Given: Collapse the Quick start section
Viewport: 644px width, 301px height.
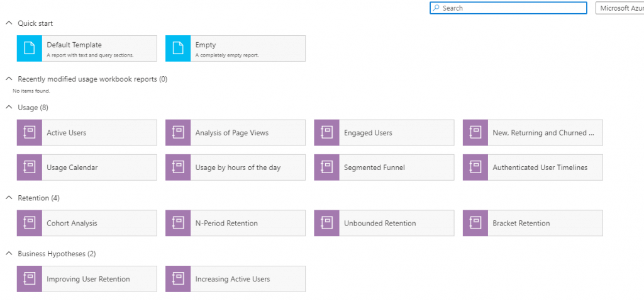Looking at the screenshot, I should (x=8, y=23).
